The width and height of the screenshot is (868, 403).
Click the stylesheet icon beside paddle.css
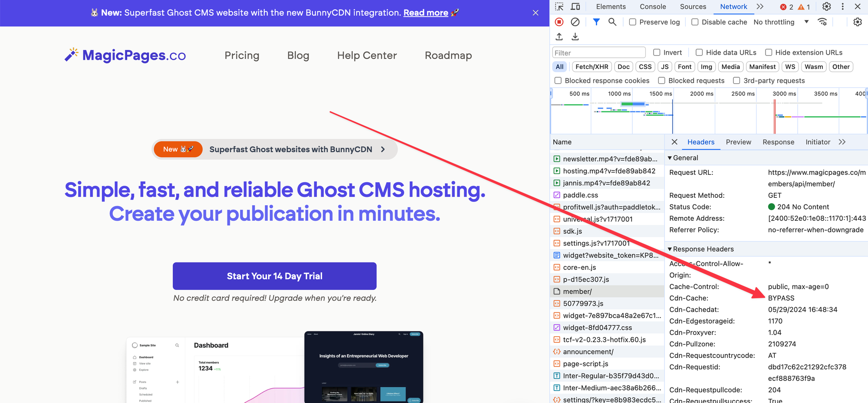(x=557, y=195)
